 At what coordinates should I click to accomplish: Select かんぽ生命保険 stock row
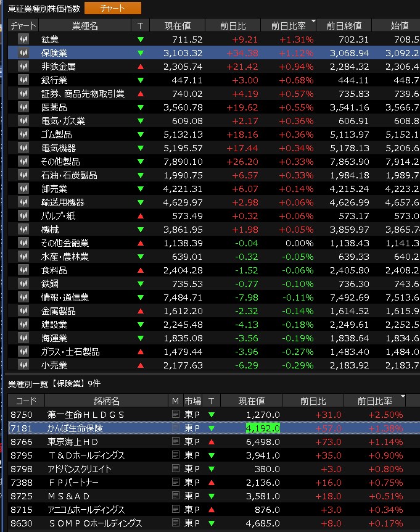[x=214, y=428]
